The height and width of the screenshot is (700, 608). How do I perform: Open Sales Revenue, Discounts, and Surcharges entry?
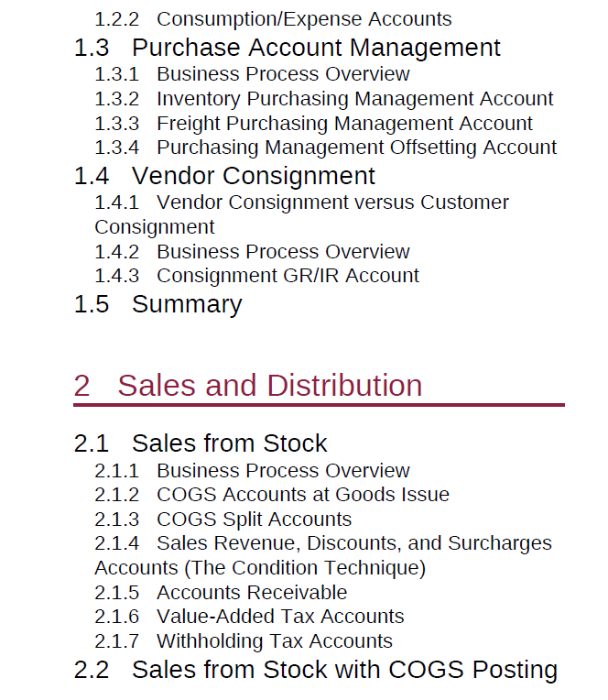[x=323, y=556]
